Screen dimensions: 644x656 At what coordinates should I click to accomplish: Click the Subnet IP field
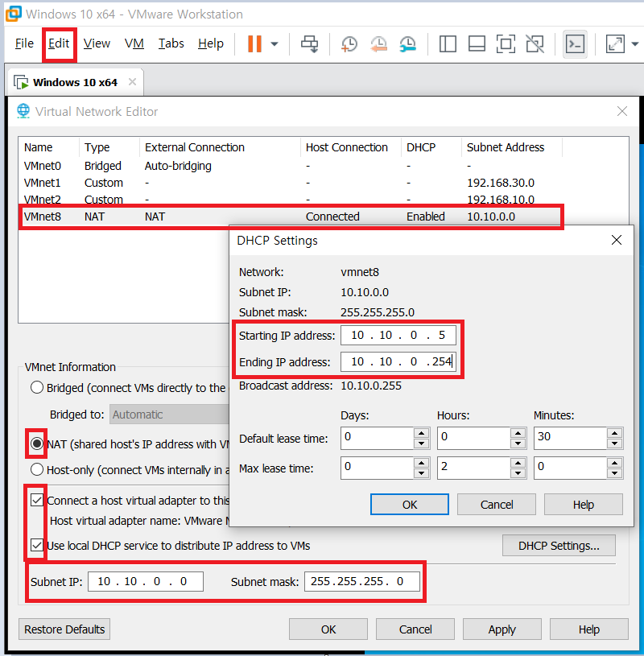coord(145,581)
